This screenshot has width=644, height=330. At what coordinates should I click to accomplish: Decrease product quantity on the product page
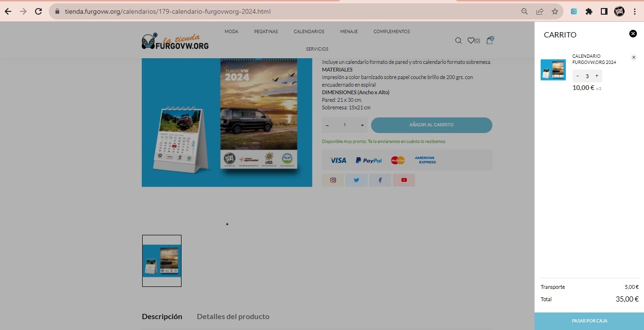tap(327, 125)
